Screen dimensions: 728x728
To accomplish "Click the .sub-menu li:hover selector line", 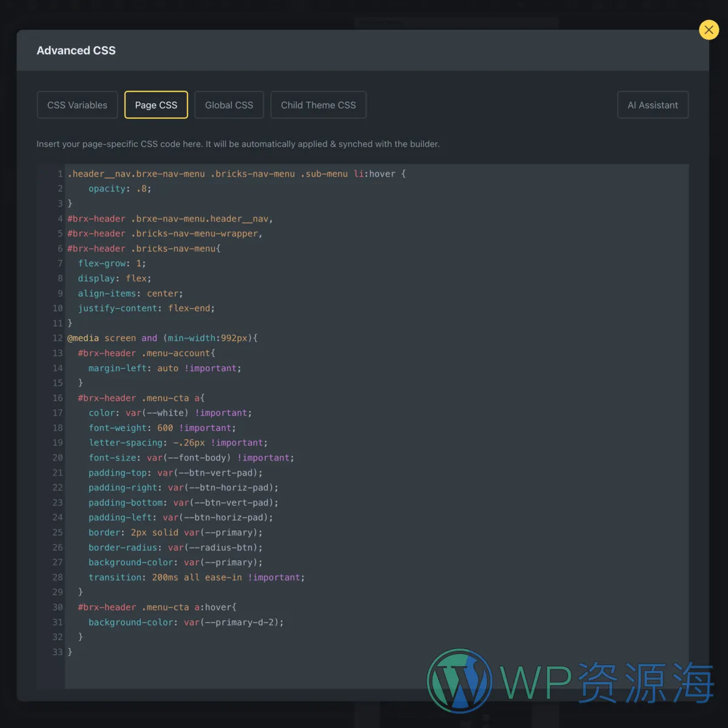I will 237,174.
